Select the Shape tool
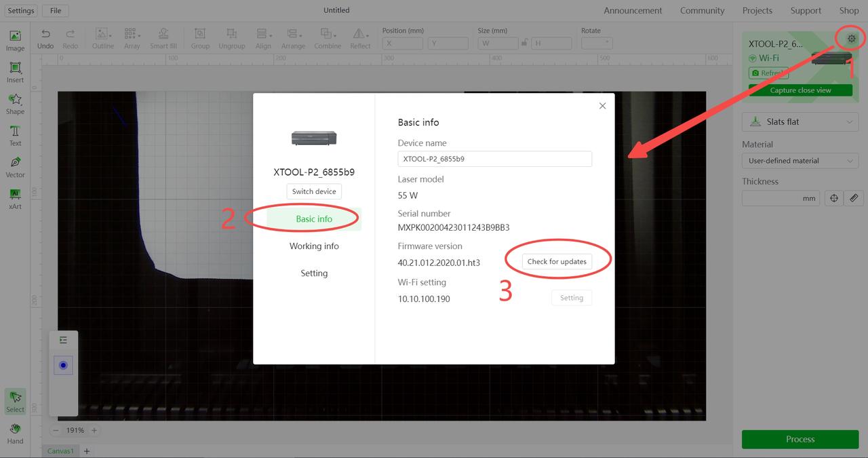 (15, 103)
